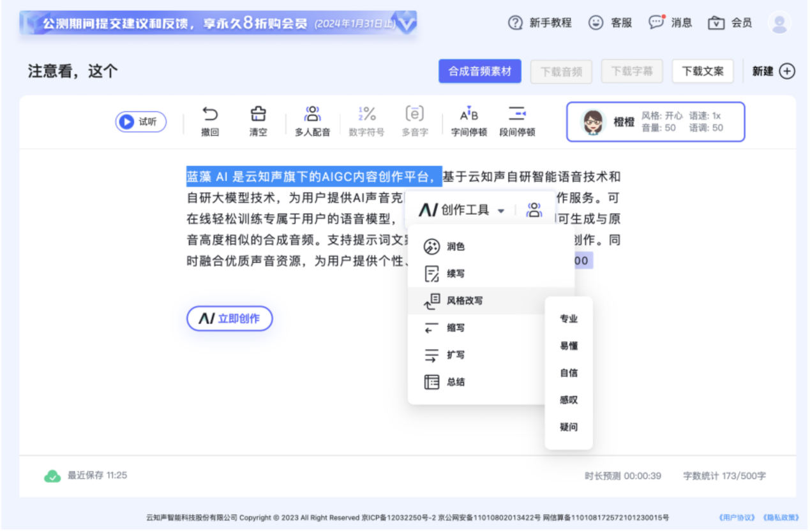Viewport: 810px width, 532px height.
Task: Open the 《隐私政策》 link
Action: tap(780, 517)
